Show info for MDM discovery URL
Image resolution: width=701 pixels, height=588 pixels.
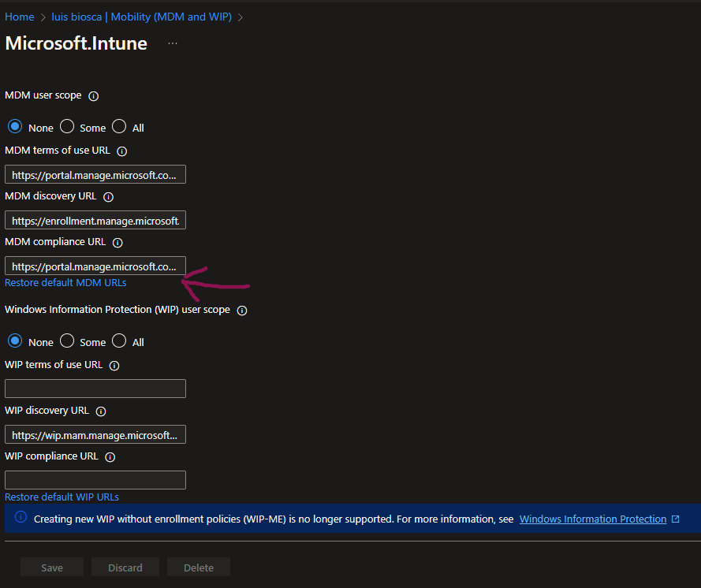click(x=108, y=196)
